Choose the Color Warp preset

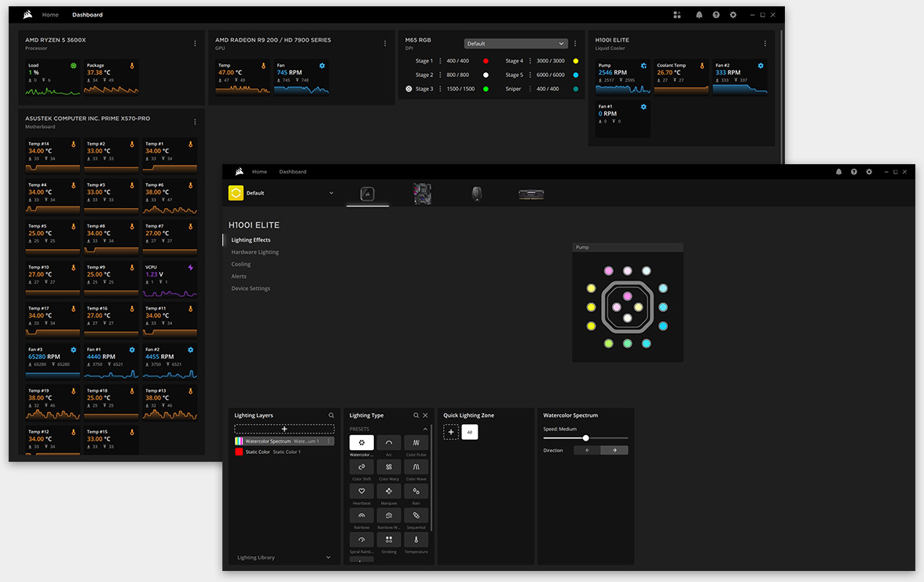(389, 467)
